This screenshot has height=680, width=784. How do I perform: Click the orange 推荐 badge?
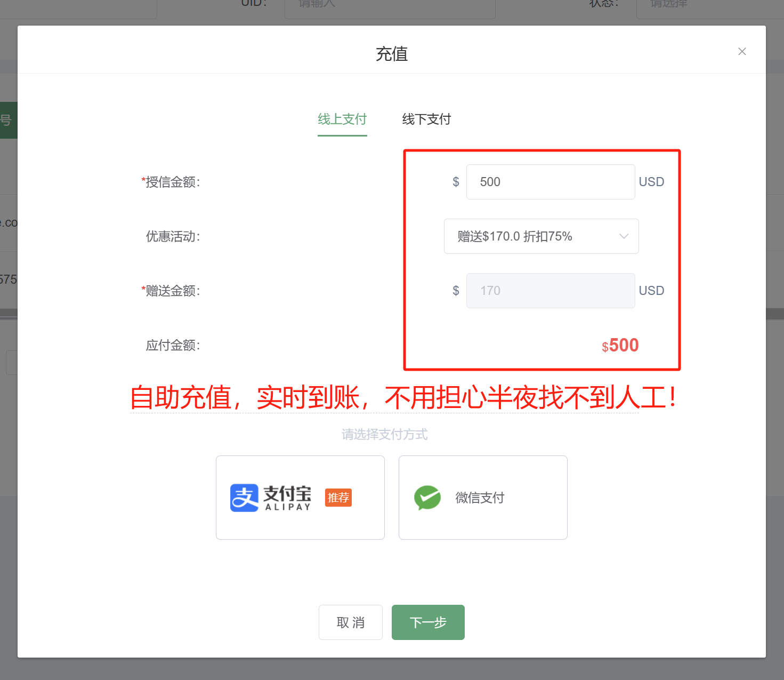coord(338,498)
